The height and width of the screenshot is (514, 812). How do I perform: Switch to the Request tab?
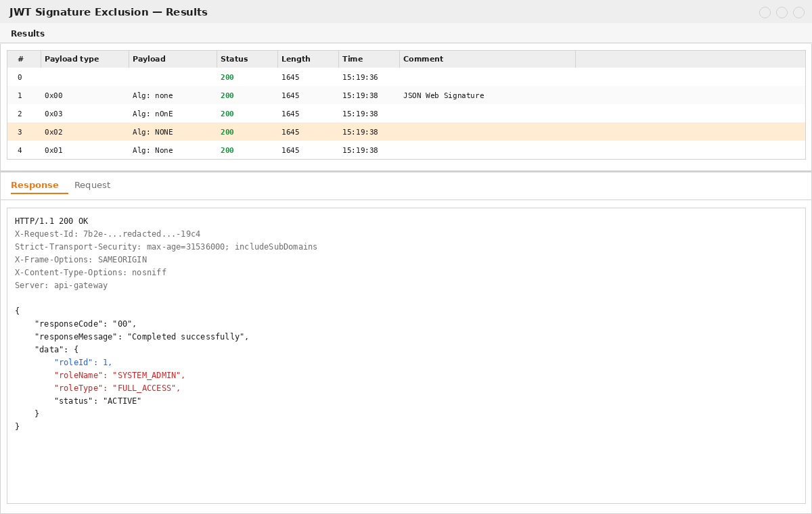[x=92, y=185]
